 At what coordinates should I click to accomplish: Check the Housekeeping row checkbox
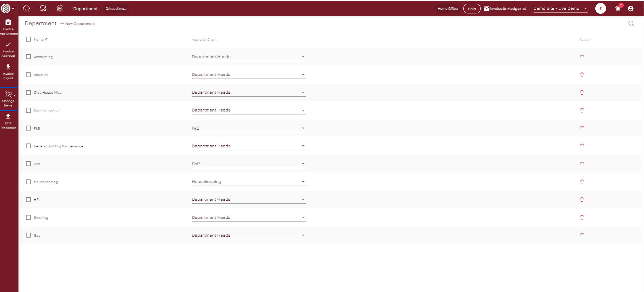(29, 182)
